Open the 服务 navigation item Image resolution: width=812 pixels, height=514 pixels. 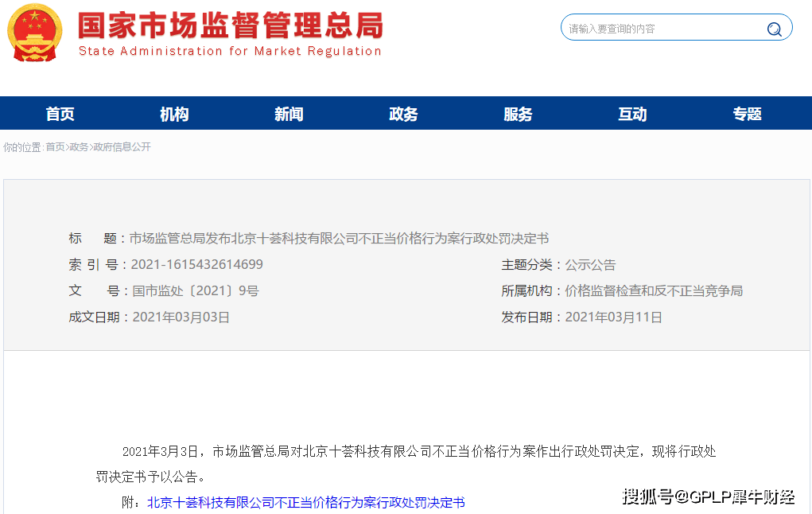518,114
